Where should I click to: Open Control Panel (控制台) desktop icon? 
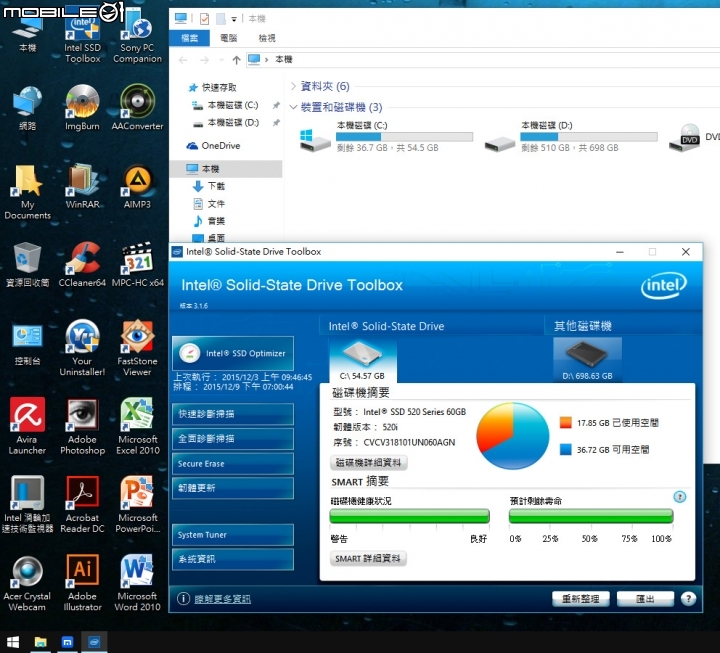point(28,343)
